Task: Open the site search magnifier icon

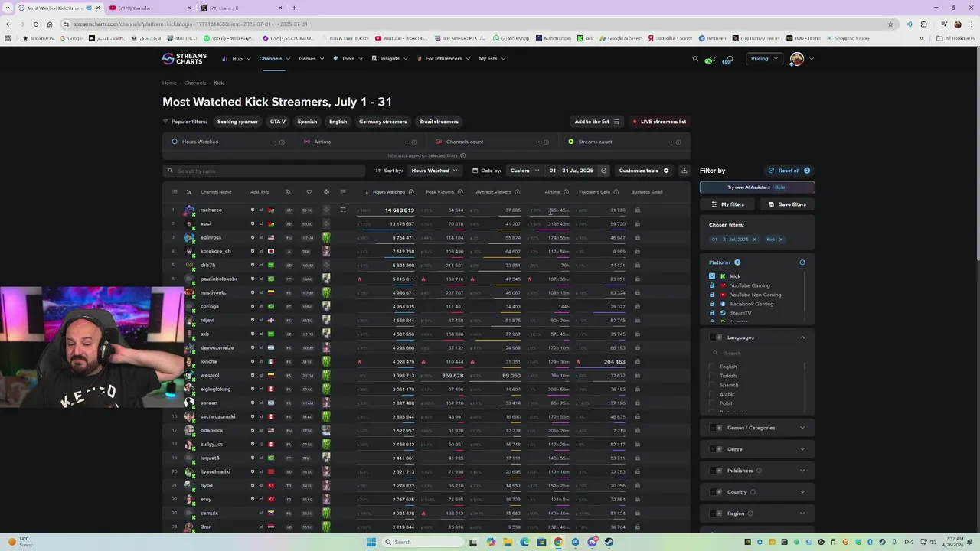Action: (695, 59)
